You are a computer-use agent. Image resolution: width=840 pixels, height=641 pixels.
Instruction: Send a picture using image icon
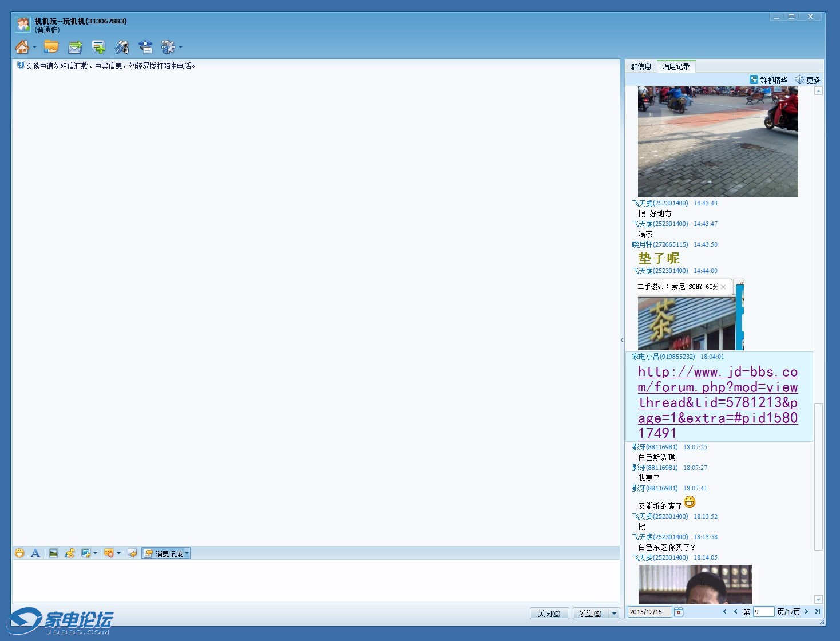click(53, 553)
